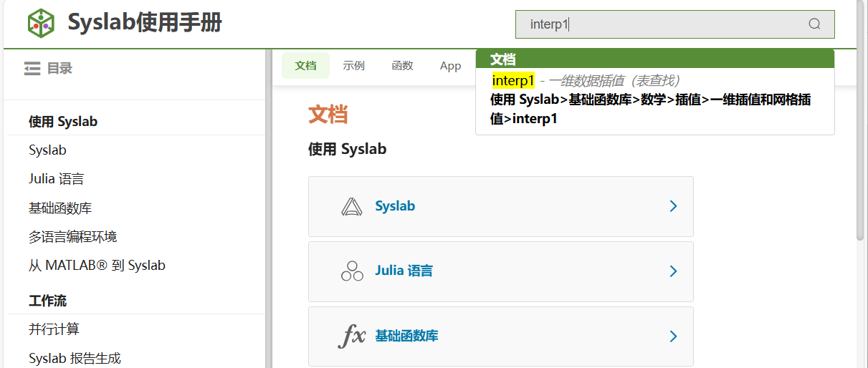Click the Syslab card triangle icon
The height and width of the screenshot is (368, 868).
(351, 206)
